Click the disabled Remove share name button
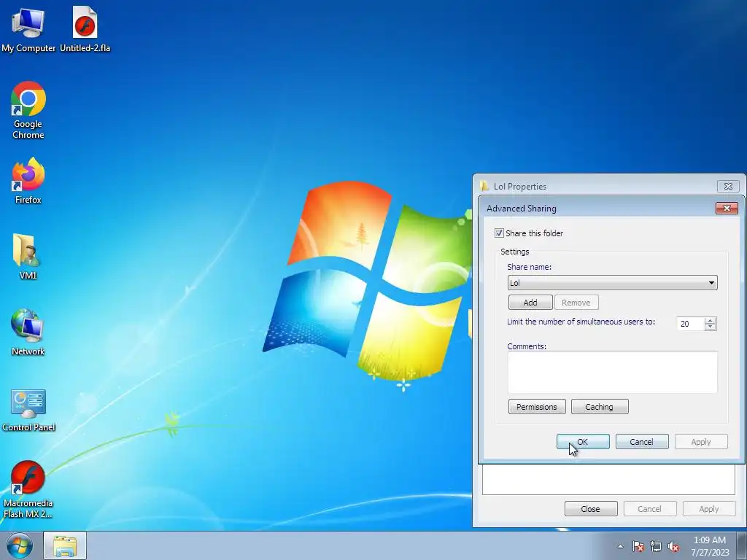The width and height of the screenshot is (747, 560). coord(576,303)
